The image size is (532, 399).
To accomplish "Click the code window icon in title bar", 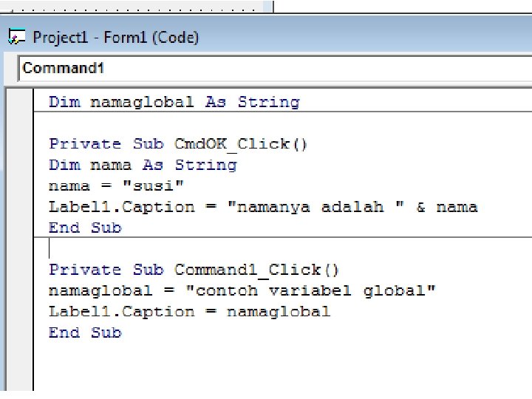I will click(x=16, y=37).
